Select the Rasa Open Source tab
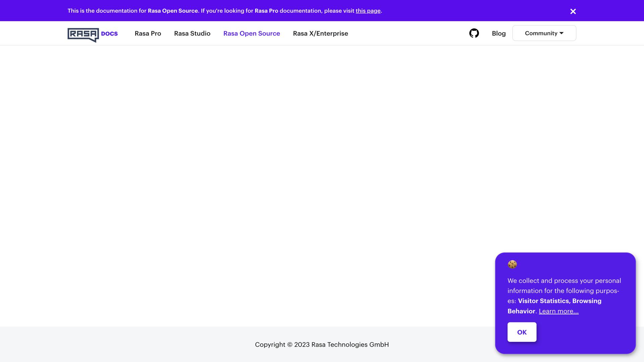 (252, 34)
